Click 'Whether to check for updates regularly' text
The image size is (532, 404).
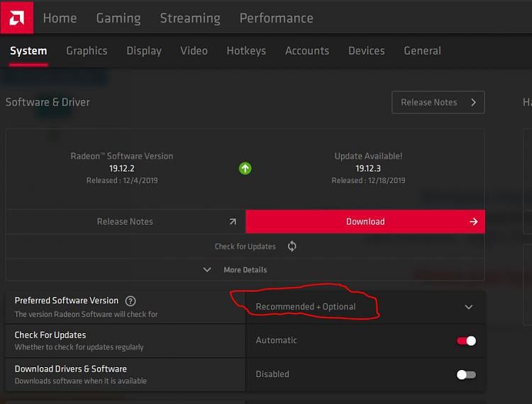coord(79,347)
